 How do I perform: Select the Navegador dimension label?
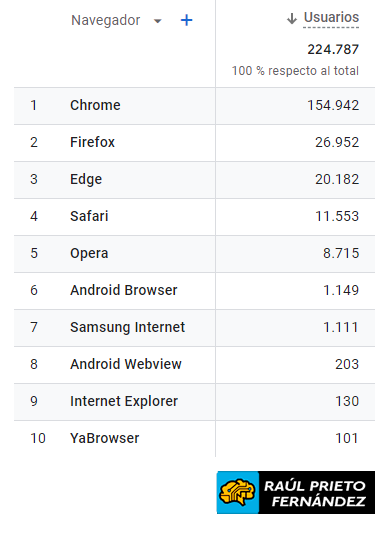(106, 20)
